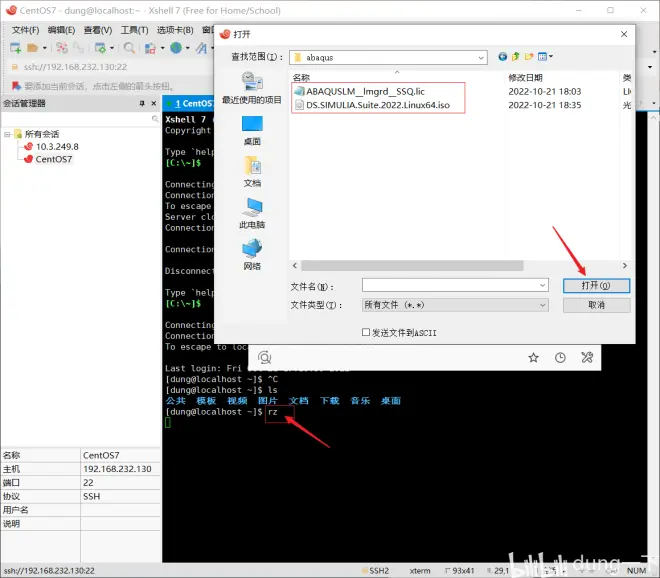The width and height of the screenshot is (660, 578).
Task: Close the 打开 dialog with X
Action: 624,34
